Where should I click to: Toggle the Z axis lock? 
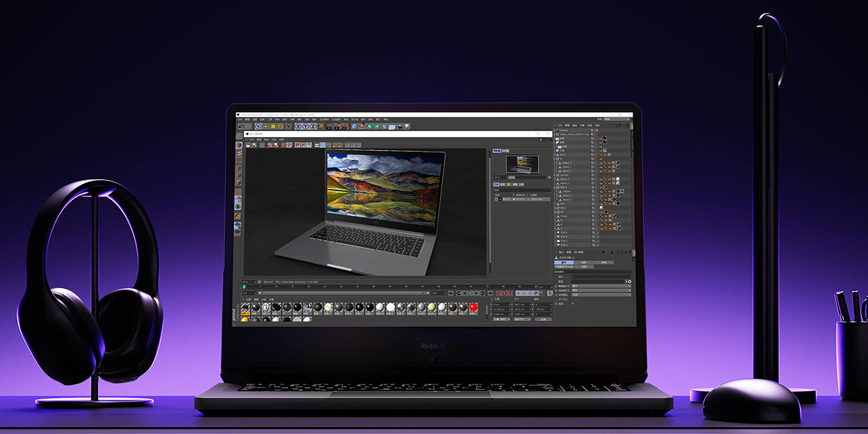point(313,126)
